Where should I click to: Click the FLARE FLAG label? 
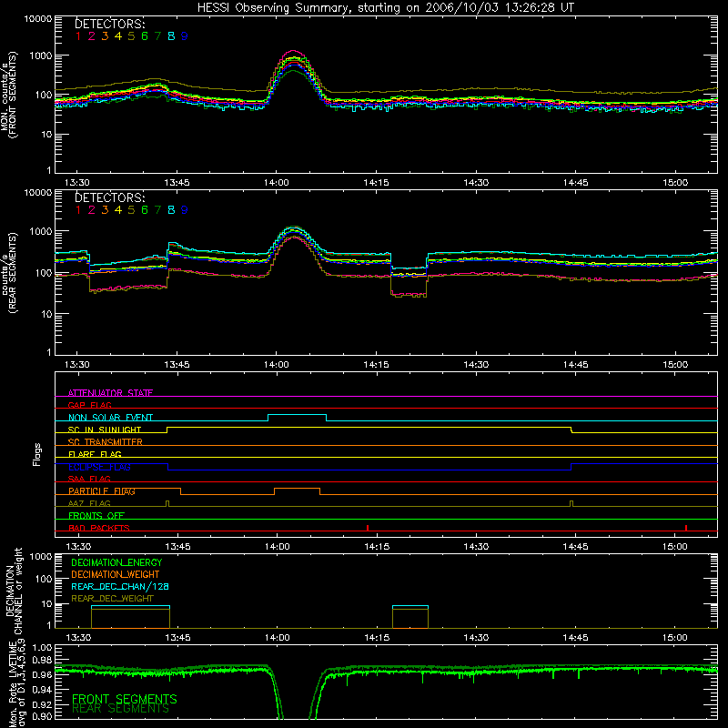(x=95, y=454)
